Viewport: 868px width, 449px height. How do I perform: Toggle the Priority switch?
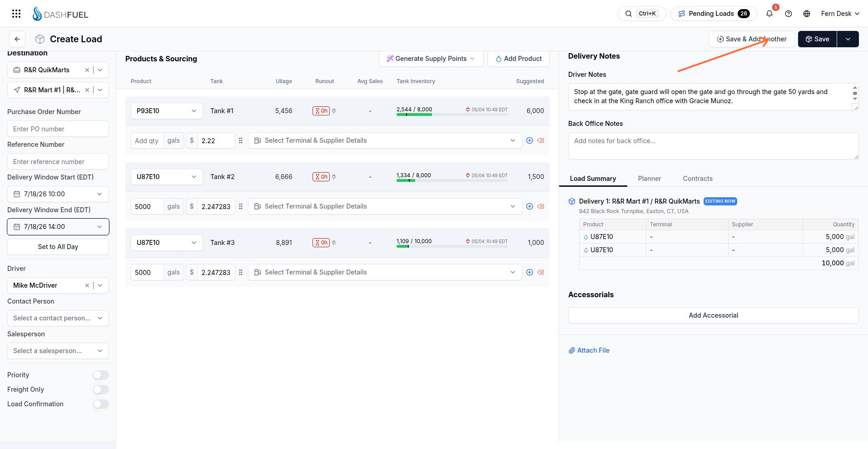101,375
